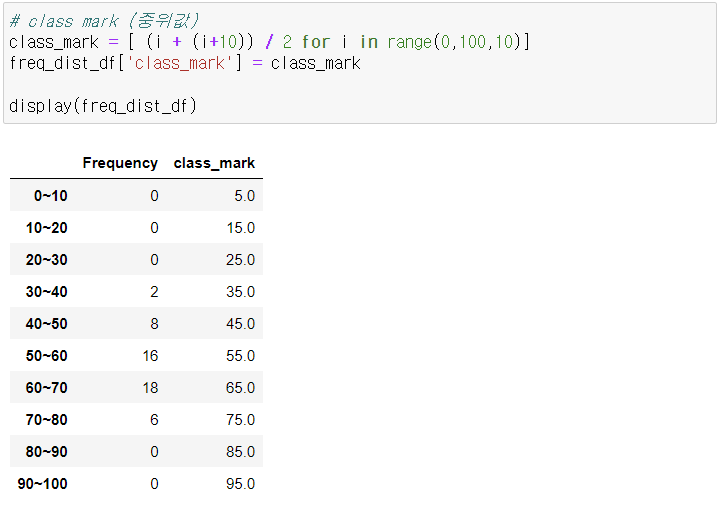Image resolution: width=718 pixels, height=505 pixels.
Task: Click class_mark value 5.0
Action: pyautogui.click(x=245, y=196)
